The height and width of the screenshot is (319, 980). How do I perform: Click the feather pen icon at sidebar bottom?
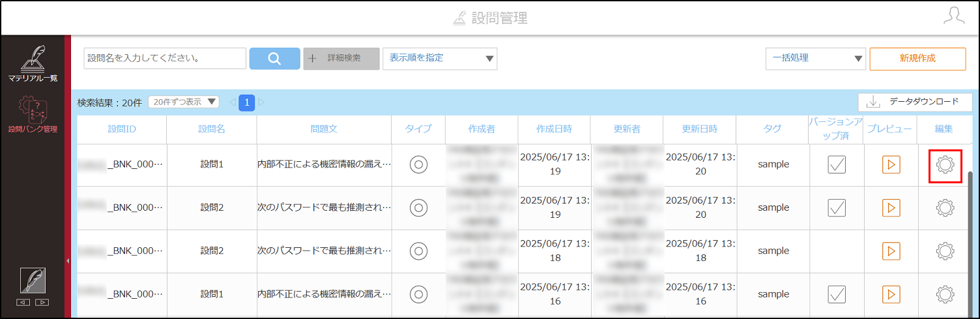pyautogui.click(x=33, y=281)
